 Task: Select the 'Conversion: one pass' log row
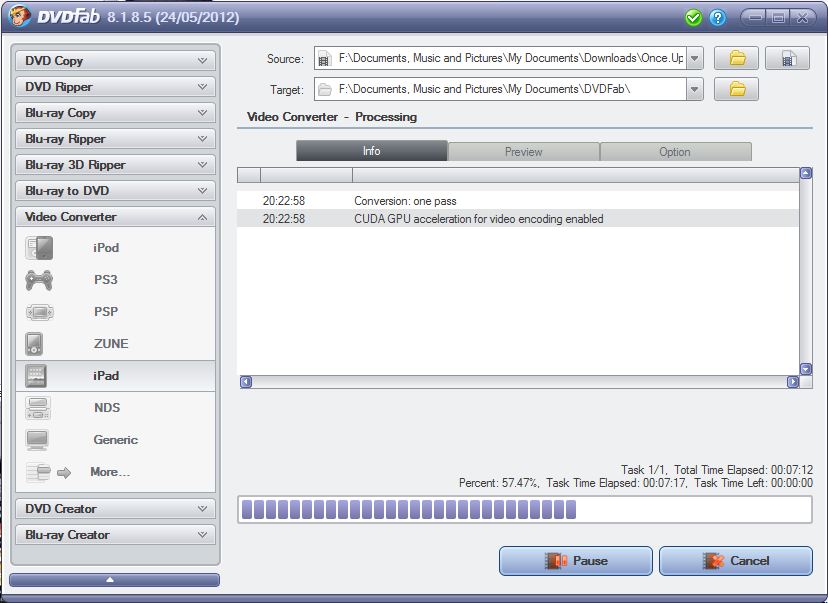coord(518,201)
